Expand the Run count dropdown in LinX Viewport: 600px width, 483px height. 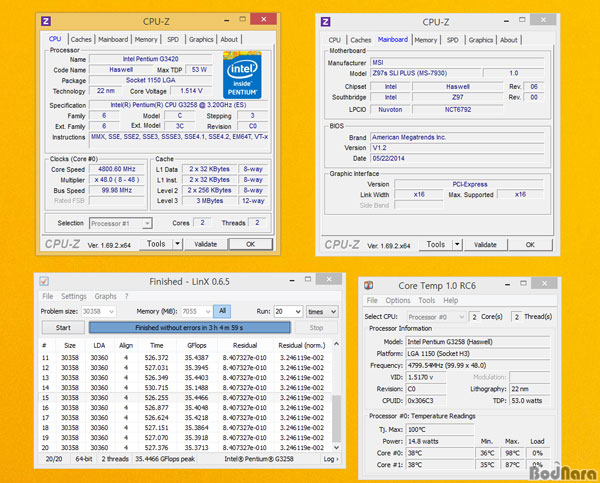click(x=298, y=312)
